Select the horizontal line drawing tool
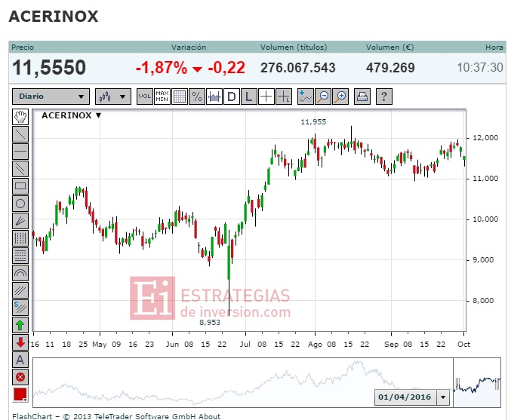 pyautogui.click(x=20, y=152)
